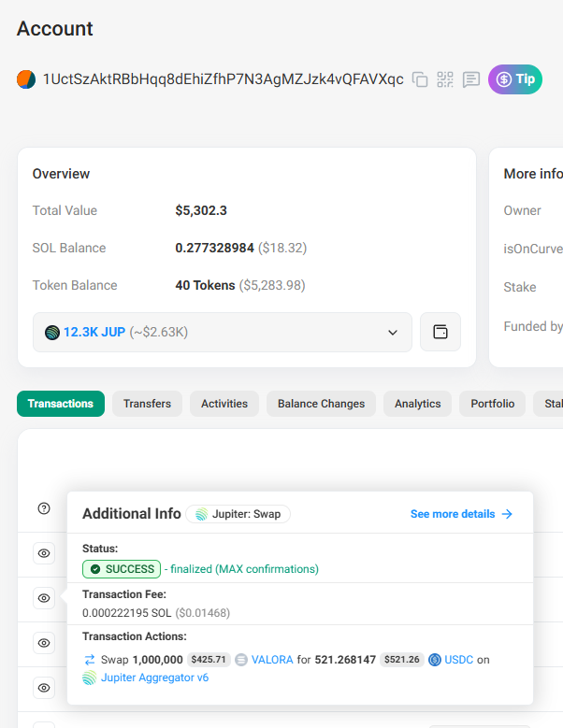Click the Jupiter logo in Swap badge
563x728 pixels.
tap(201, 514)
